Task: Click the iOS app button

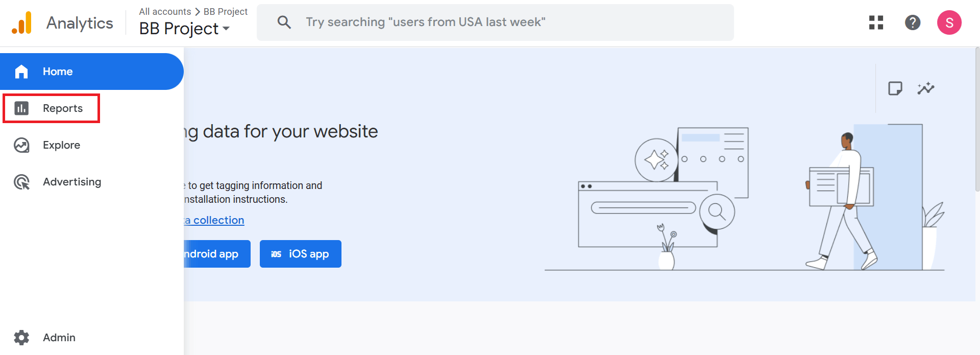Action: (x=300, y=254)
